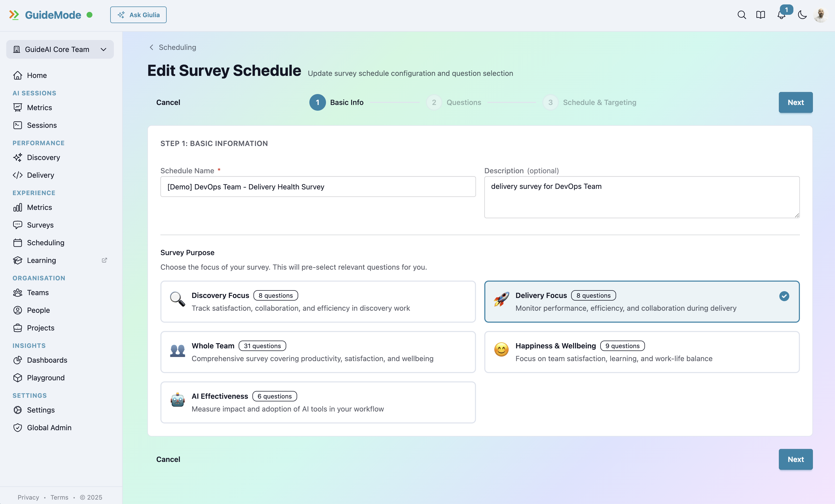This screenshot has height=504, width=835.
Task: Open the notifications bell
Action: (781, 15)
